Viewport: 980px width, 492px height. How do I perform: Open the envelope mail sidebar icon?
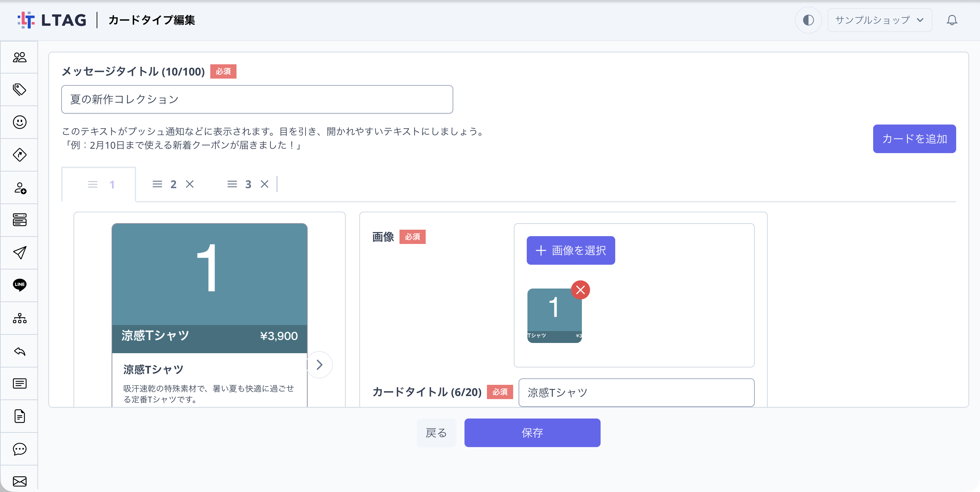click(19, 481)
